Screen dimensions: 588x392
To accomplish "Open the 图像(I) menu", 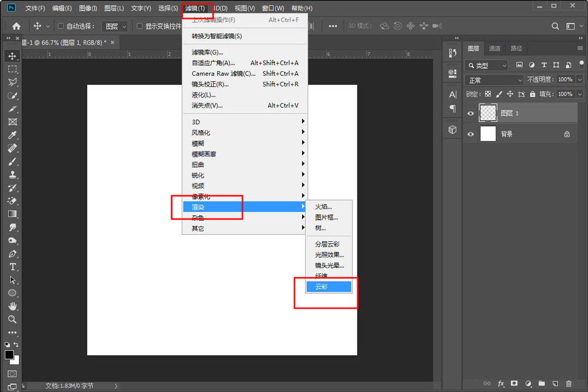I will pos(88,8).
